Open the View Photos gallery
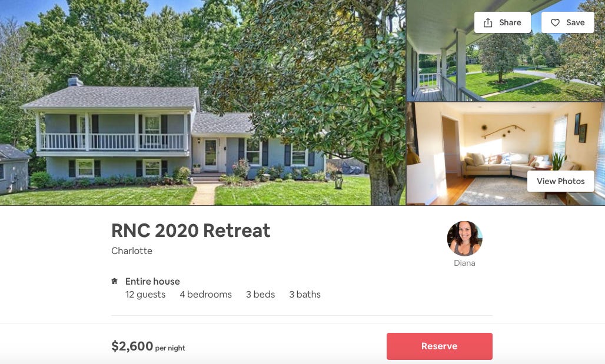This screenshot has height=364, width=605. point(561,181)
